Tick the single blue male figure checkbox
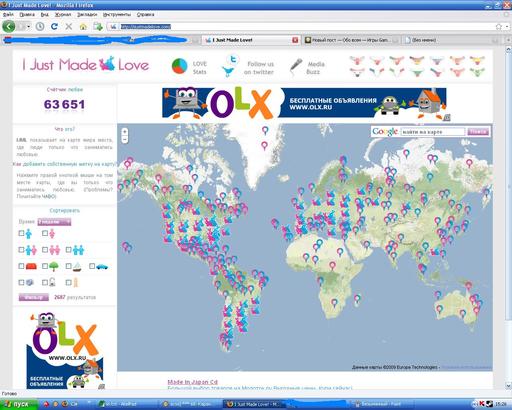 tap(21, 233)
